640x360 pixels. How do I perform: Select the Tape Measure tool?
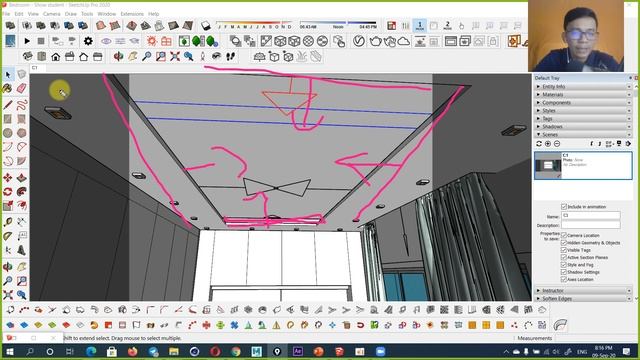[x=8, y=222]
